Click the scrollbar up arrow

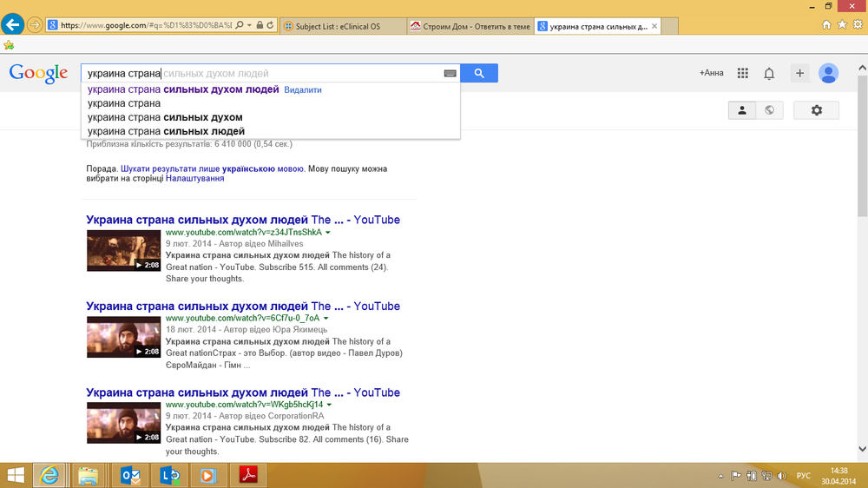[x=863, y=68]
